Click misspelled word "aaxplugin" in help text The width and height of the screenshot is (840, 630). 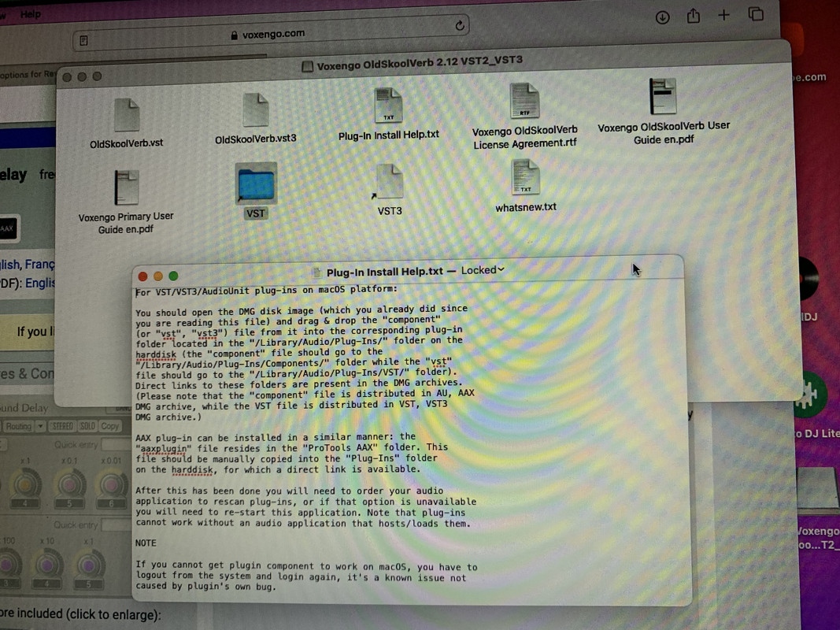point(163,448)
